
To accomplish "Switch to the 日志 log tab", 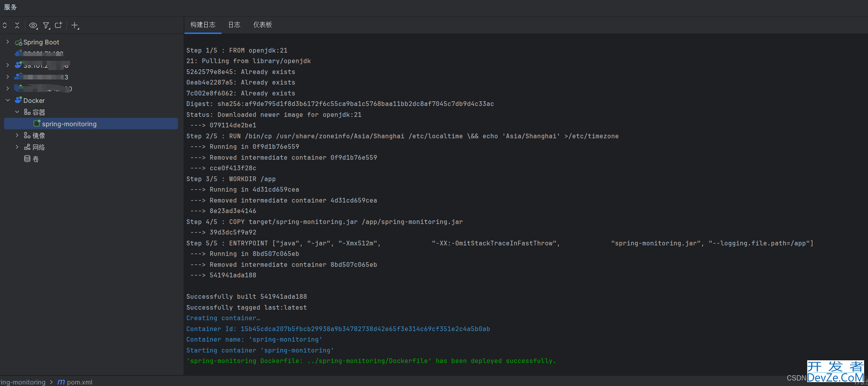I will pos(234,25).
